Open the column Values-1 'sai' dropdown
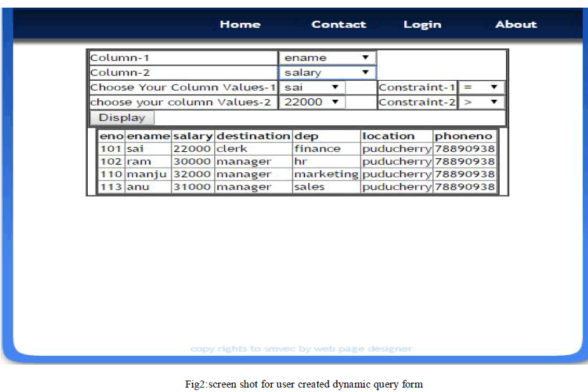The width and height of the screenshot is (588, 392). (312, 87)
